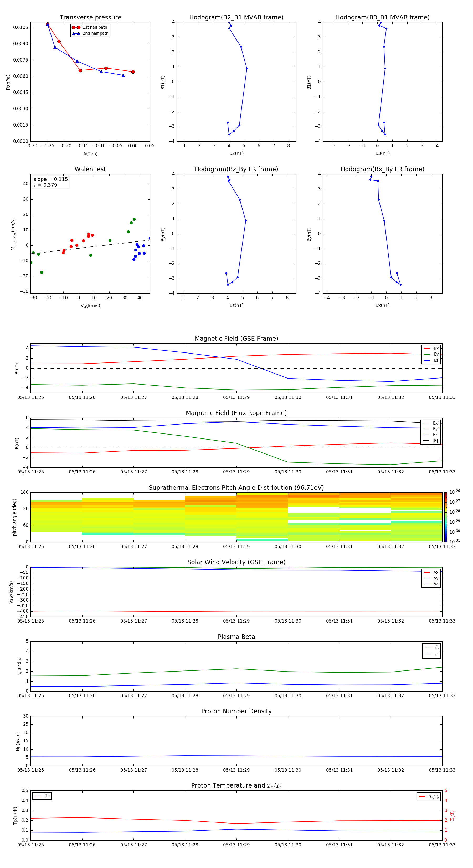The width and height of the screenshot is (473, 868).
Task: Click the 'Magnetic Field (GSE Frame)' title
Action: tap(236, 339)
